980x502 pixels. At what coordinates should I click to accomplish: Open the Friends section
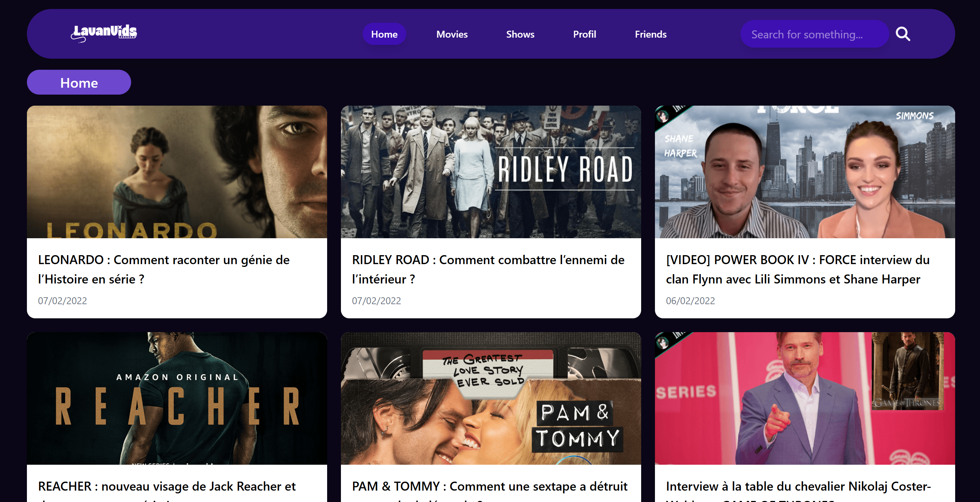650,34
